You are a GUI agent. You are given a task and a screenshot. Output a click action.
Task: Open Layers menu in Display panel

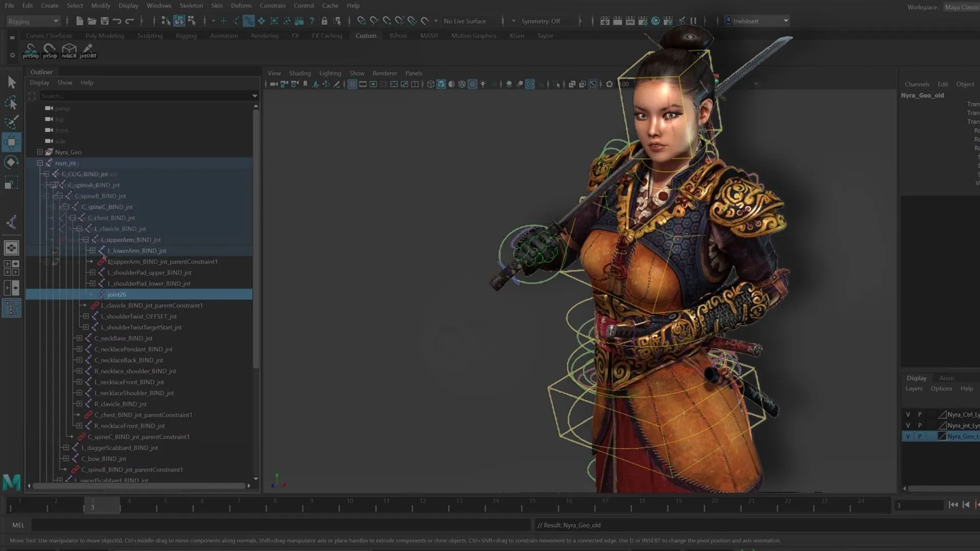(x=914, y=389)
